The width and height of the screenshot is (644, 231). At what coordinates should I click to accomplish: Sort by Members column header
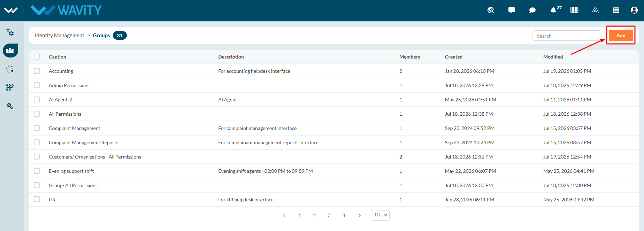(x=409, y=57)
